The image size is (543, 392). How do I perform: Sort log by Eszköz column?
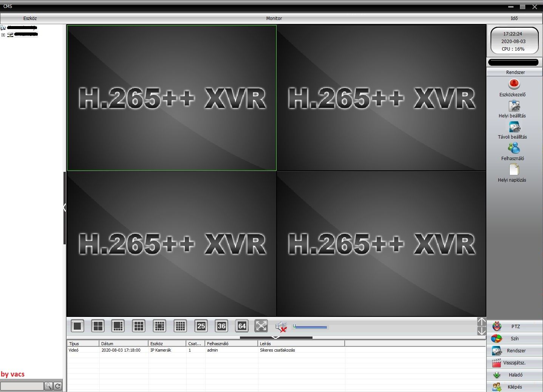pos(167,344)
